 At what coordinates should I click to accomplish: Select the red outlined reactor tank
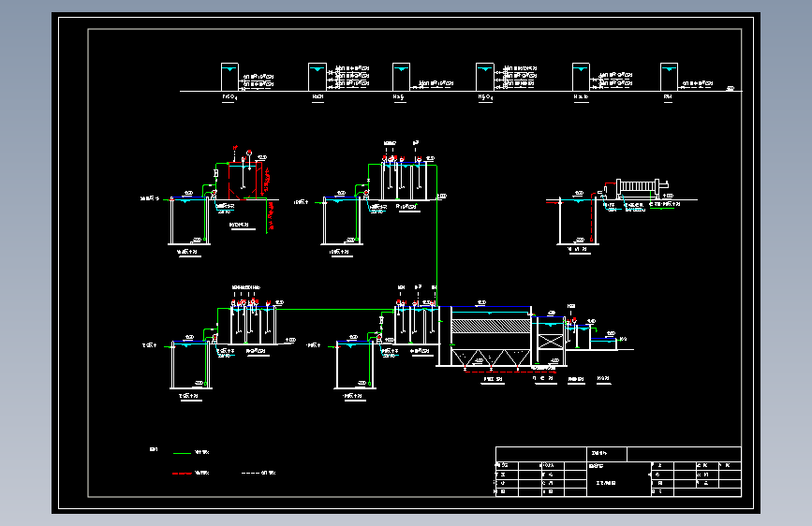point(243,181)
